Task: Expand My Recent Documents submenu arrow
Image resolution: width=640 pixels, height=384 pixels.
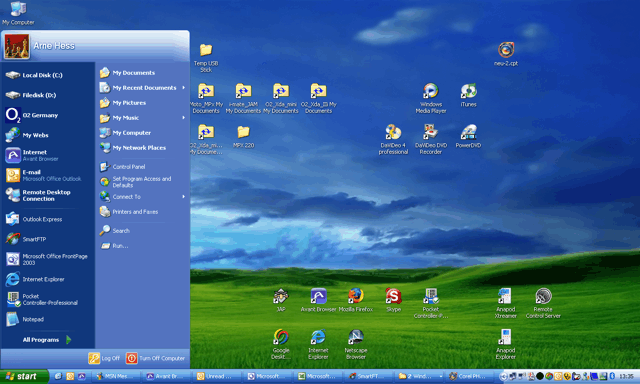Action: (x=184, y=88)
